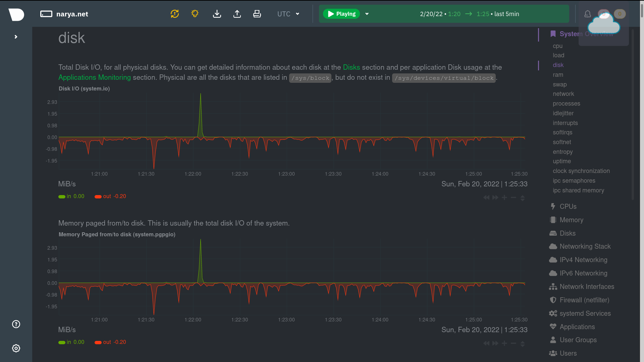The image size is (644, 362).
Task: Follow the 'Disks' green link
Action: [x=351, y=67]
